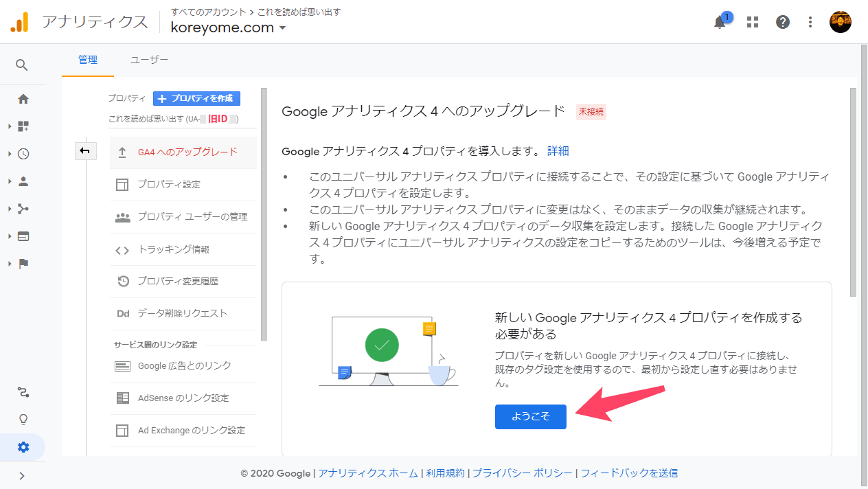Open Acquisition branching icon in sidebar
Image resolution: width=868 pixels, height=489 pixels.
tap(23, 209)
